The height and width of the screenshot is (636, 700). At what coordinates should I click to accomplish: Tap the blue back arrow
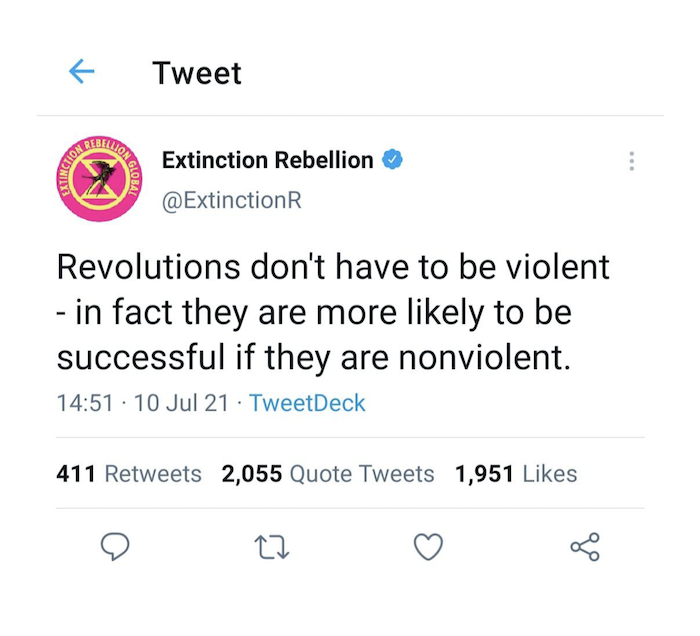pos(82,71)
